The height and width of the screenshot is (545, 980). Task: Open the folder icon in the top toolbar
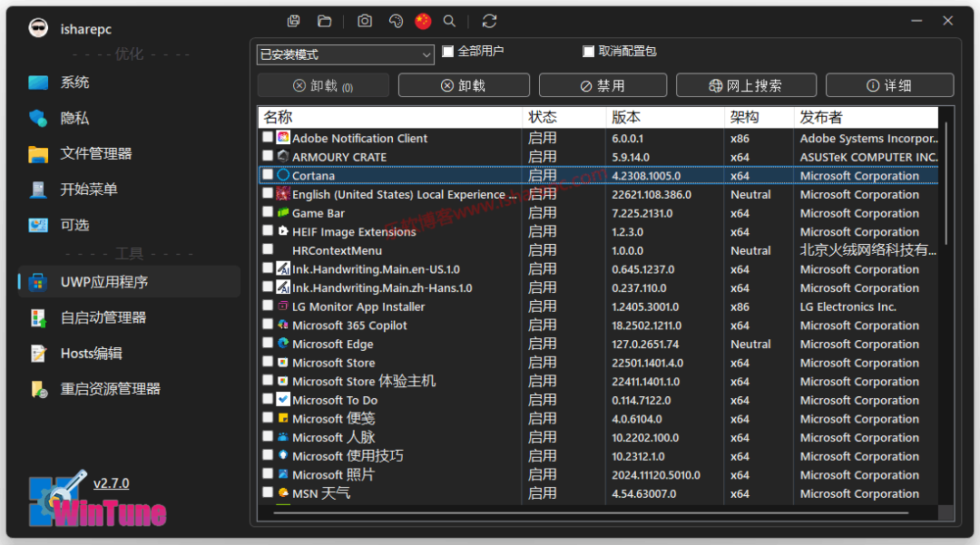[x=324, y=21]
